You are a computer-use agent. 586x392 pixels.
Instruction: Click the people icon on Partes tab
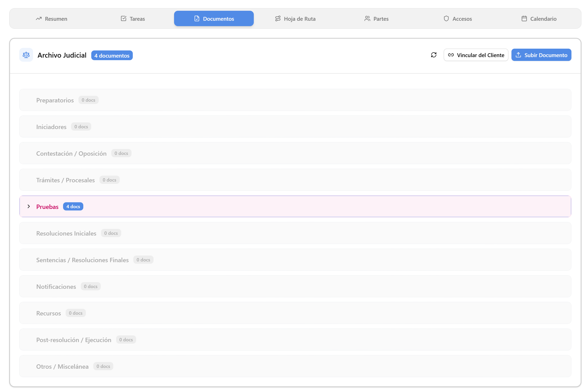pyautogui.click(x=367, y=18)
